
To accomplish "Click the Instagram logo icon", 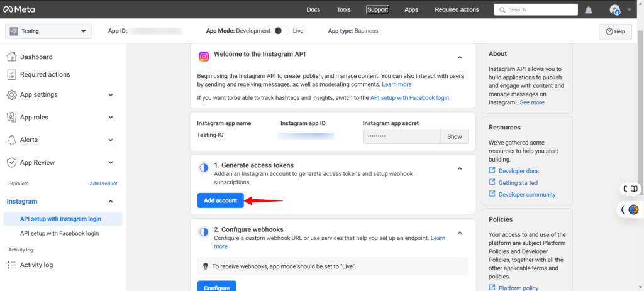I will click(204, 57).
